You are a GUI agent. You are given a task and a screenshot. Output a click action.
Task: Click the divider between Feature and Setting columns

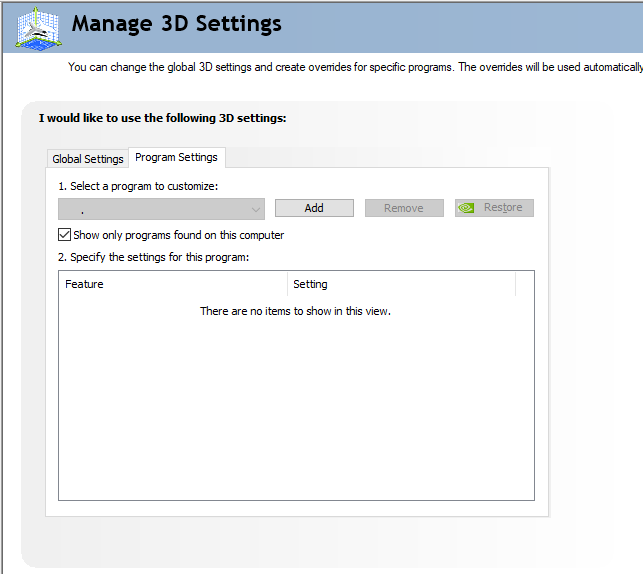287,284
